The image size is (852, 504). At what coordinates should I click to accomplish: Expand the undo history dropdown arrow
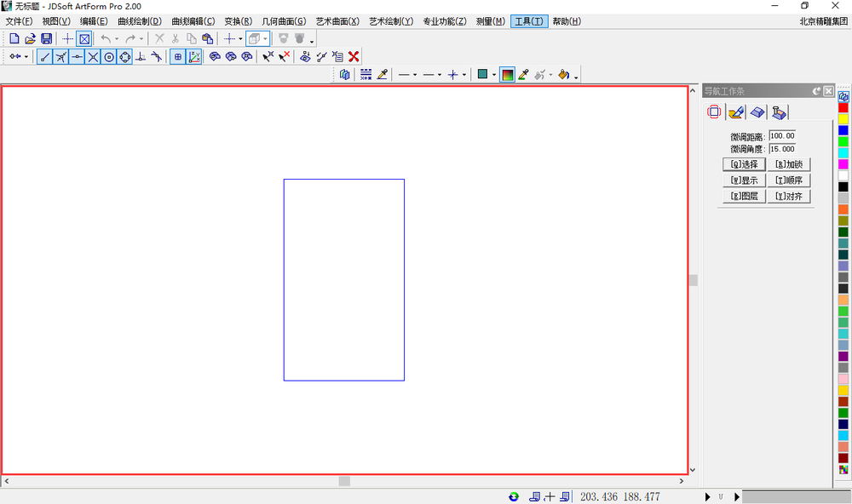coord(116,39)
